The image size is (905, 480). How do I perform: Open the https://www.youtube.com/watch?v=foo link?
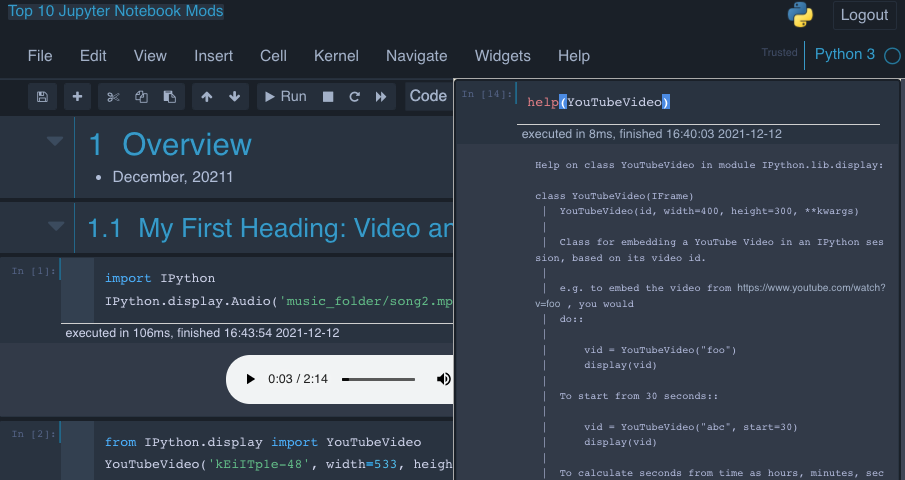[x=811, y=287]
